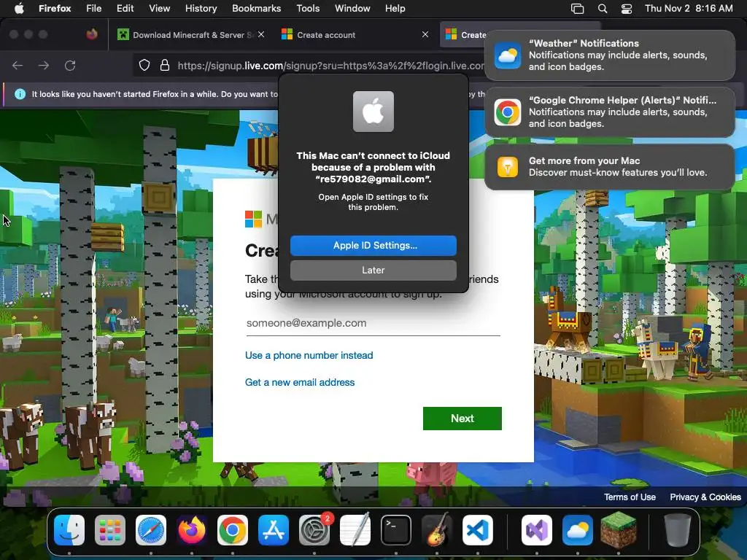Click the Apple ID Settings button

click(x=373, y=245)
